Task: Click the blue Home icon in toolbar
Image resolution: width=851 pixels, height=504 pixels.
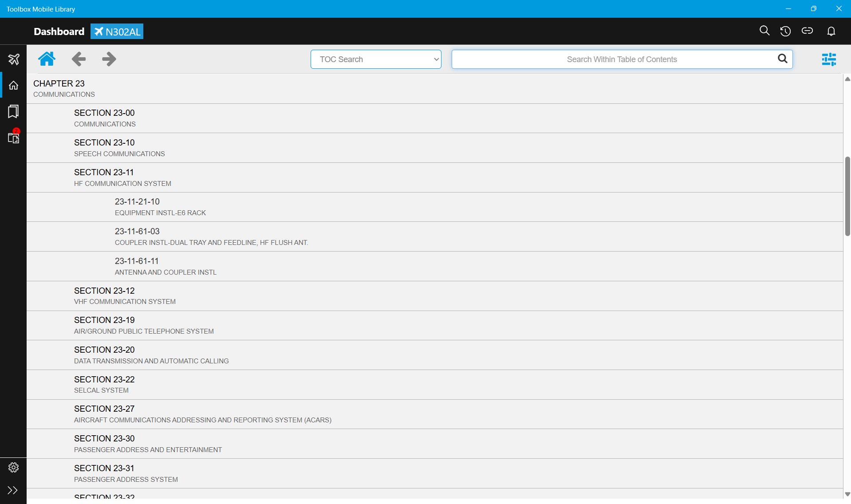Action: click(47, 59)
